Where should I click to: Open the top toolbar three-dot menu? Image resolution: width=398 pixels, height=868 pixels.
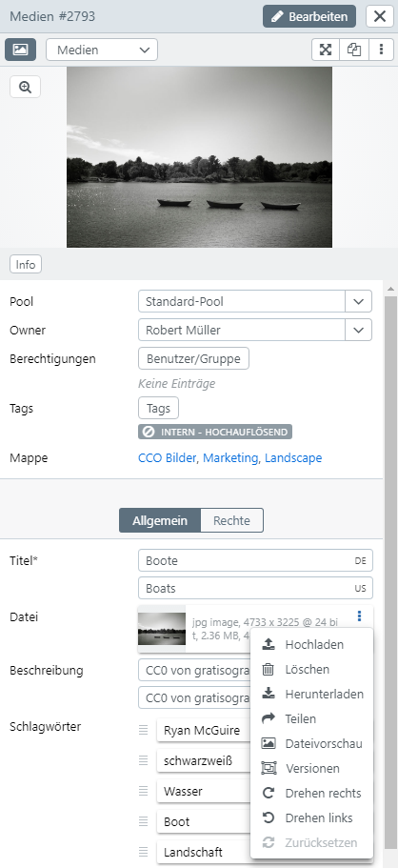[382, 50]
